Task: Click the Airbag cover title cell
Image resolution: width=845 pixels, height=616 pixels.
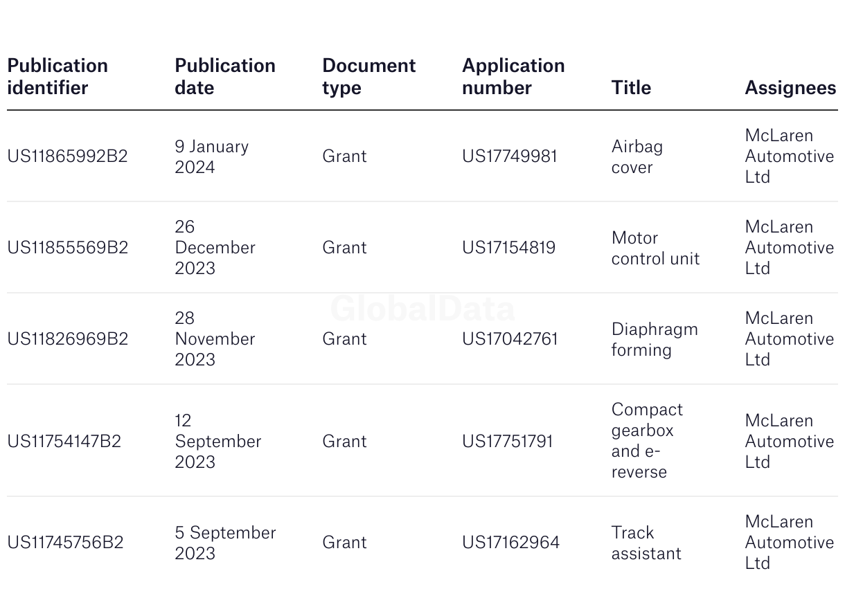Action: 637,156
